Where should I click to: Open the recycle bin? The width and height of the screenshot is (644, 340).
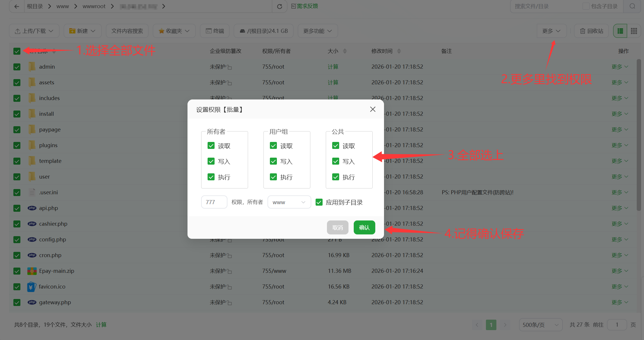(591, 31)
